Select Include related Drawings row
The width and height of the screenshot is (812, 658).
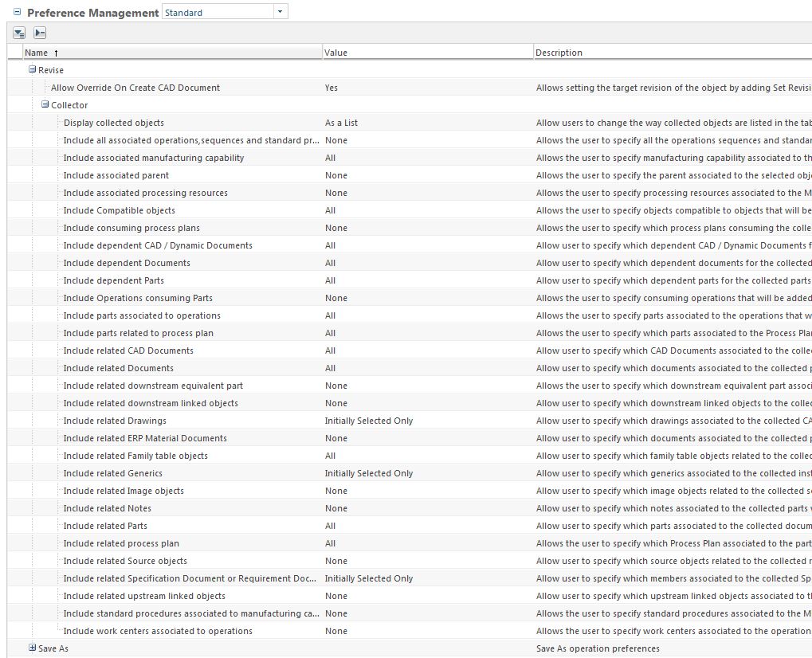tap(115, 421)
